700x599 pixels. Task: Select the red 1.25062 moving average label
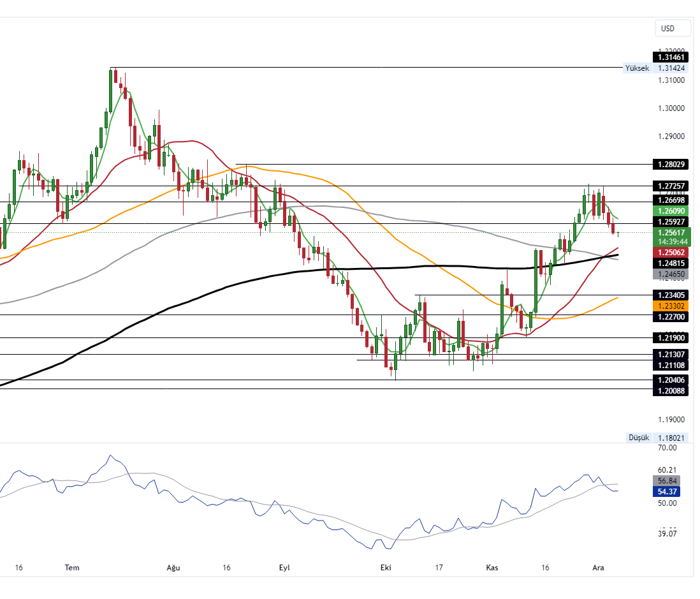click(x=672, y=252)
